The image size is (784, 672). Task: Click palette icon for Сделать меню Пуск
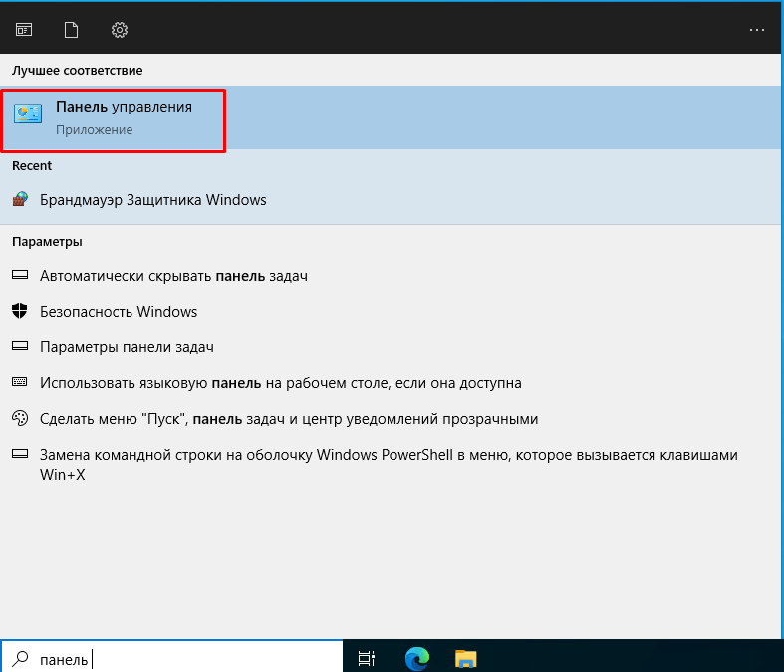20,418
